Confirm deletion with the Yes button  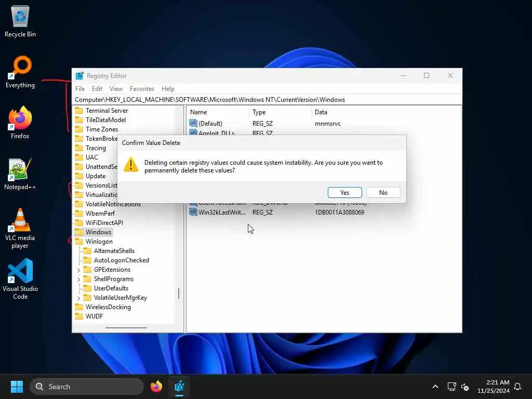345,192
